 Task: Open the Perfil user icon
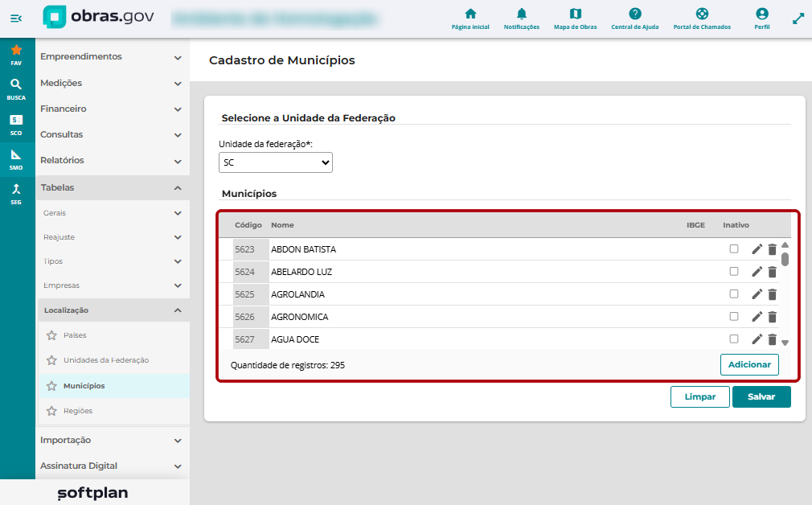[x=762, y=18]
